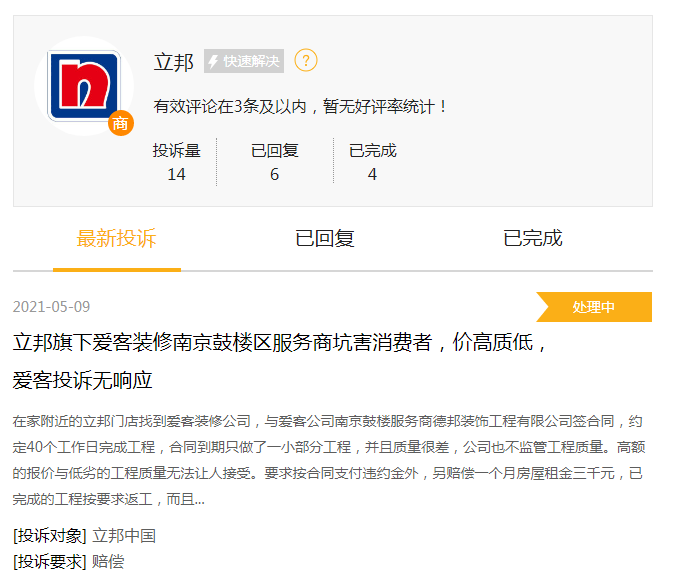
Task: Open the complaint title 立邦旗下爱客装修南京鼓楼区服务商坑害消费者
Action: click(279, 361)
